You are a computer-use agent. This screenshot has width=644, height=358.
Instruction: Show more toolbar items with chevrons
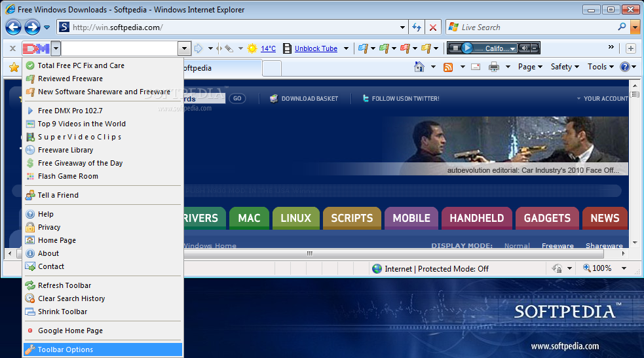[x=611, y=47]
